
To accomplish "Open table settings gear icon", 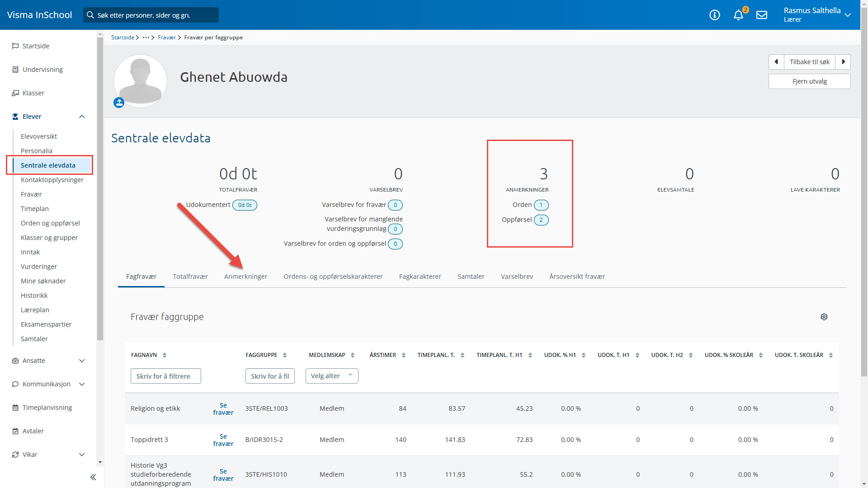I will pyautogui.click(x=824, y=317).
